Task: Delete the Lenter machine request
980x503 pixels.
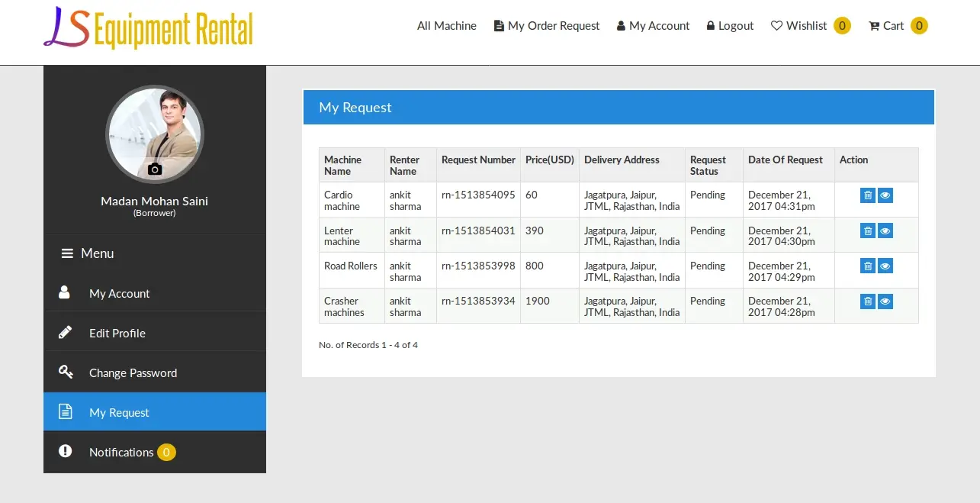Action: pyautogui.click(x=868, y=231)
